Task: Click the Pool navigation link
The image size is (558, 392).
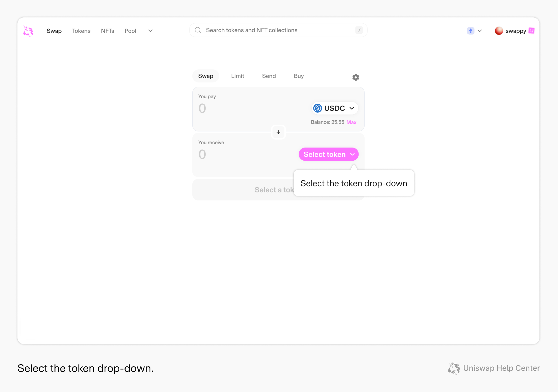Action: [x=130, y=31]
